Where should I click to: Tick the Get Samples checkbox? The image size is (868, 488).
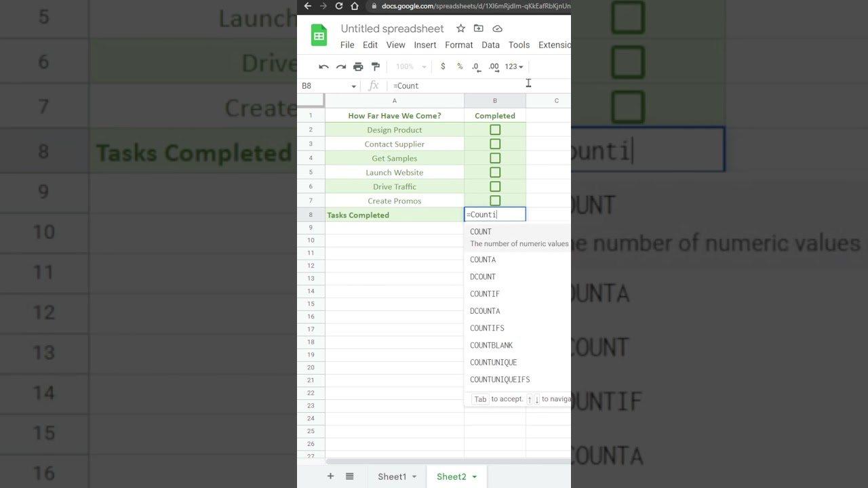click(495, 158)
